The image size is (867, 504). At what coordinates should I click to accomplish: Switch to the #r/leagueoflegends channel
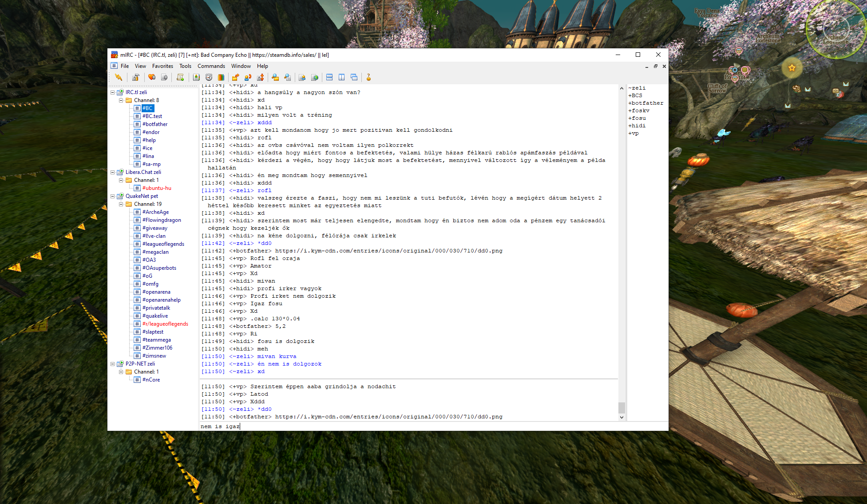(x=165, y=324)
